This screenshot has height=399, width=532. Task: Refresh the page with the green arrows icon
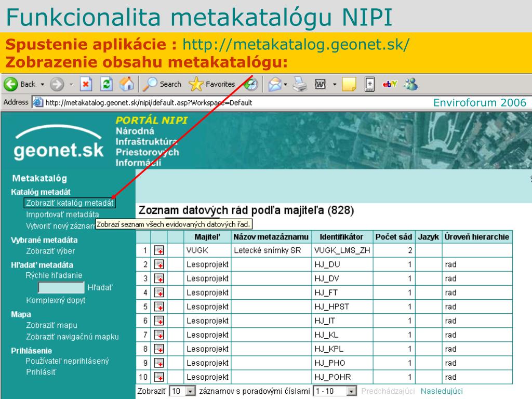click(x=106, y=84)
